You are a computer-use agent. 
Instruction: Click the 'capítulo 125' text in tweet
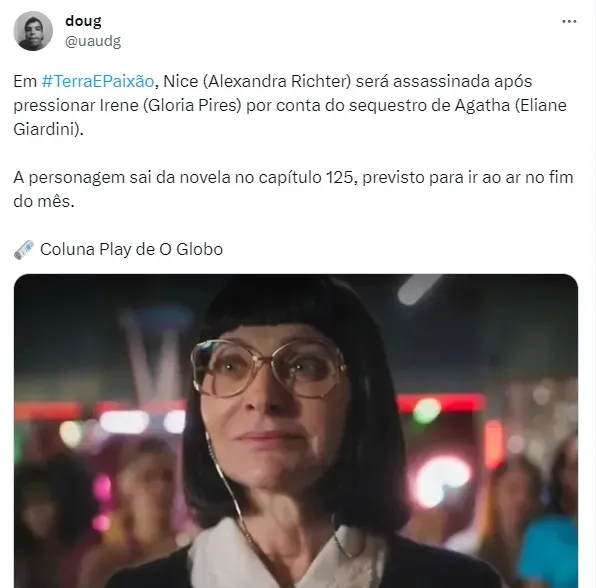point(306,178)
